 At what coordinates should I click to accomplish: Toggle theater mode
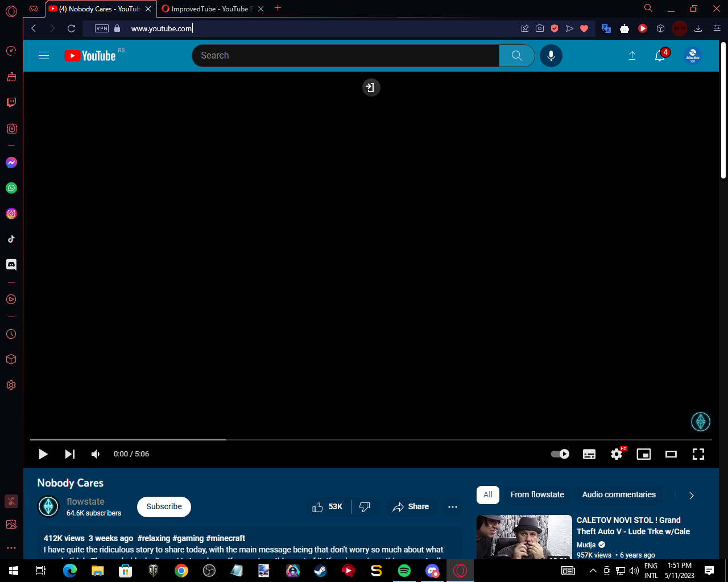pyautogui.click(x=671, y=454)
